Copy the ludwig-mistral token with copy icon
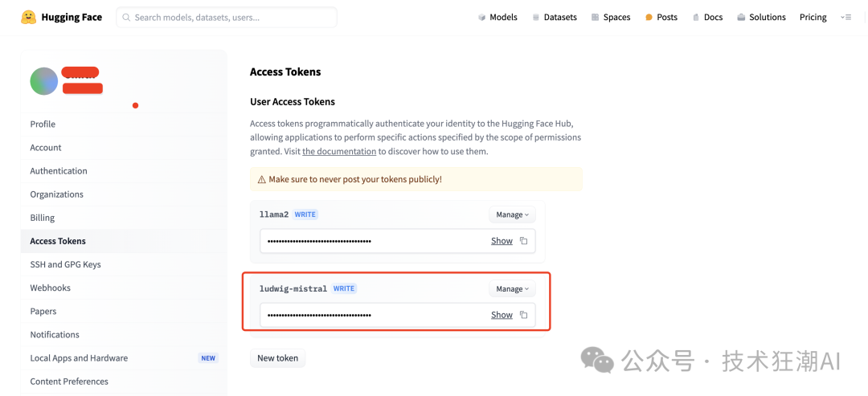 pos(523,315)
